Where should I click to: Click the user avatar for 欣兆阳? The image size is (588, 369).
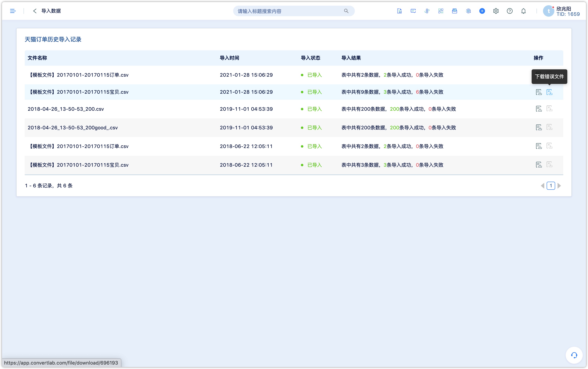pyautogui.click(x=548, y=11)
